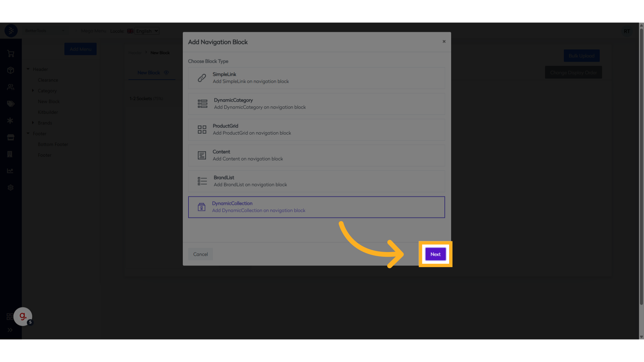Select the DynamicCollection block type option
Image resolution: width=644 pixels, height=362 pixels.
(x=316, y=207)
